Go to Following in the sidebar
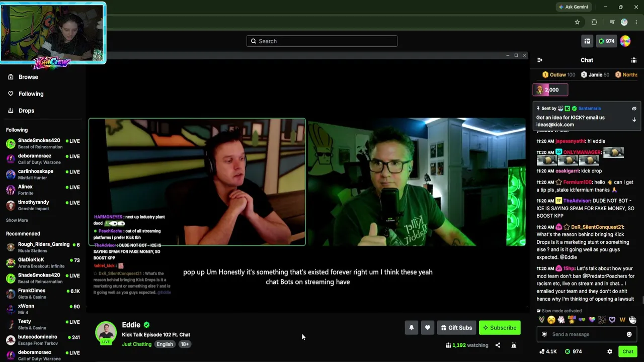644x362 pixels. click(25, 94)
